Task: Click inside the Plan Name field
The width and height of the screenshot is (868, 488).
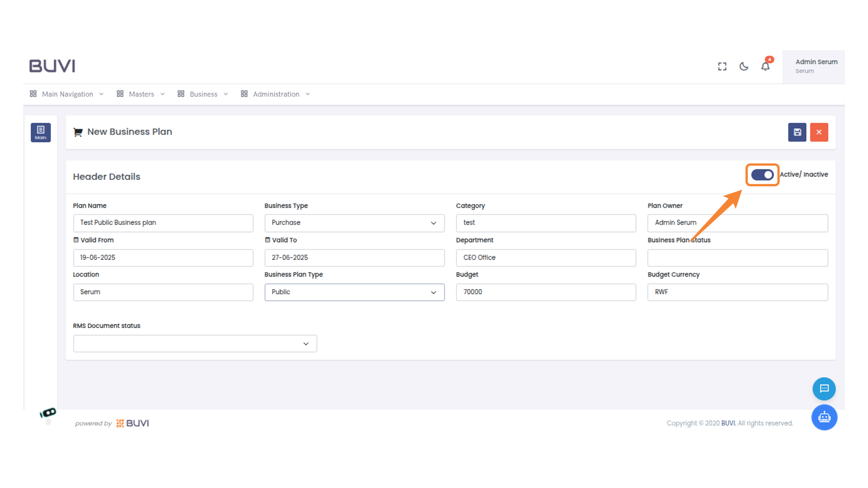Action: [x=163, y=223]
